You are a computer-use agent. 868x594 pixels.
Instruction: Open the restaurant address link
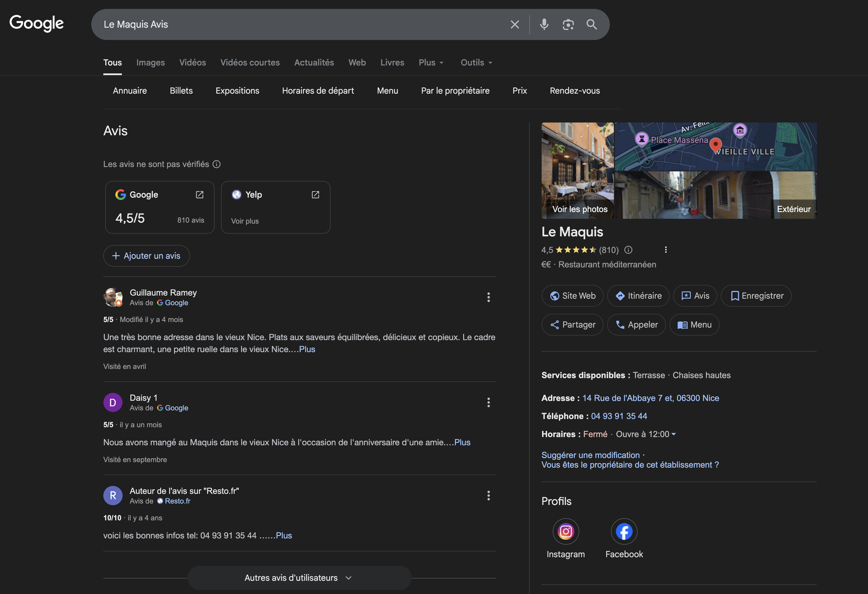coord(651,398)
